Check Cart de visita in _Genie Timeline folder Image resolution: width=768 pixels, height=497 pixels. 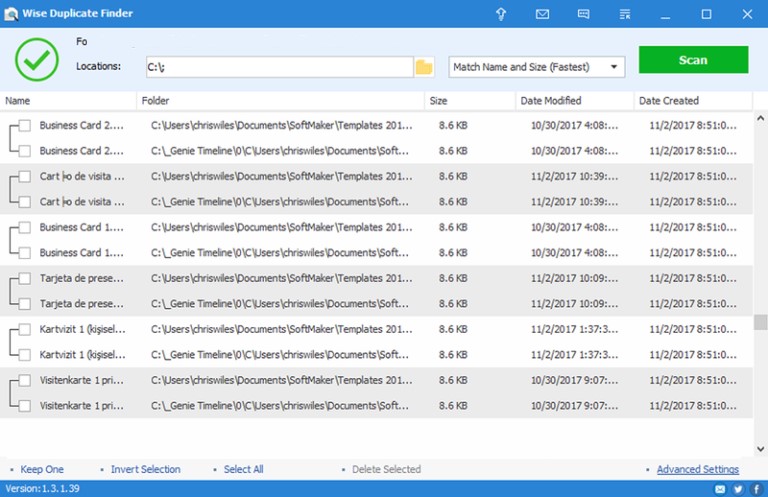[x=24, y=202]
